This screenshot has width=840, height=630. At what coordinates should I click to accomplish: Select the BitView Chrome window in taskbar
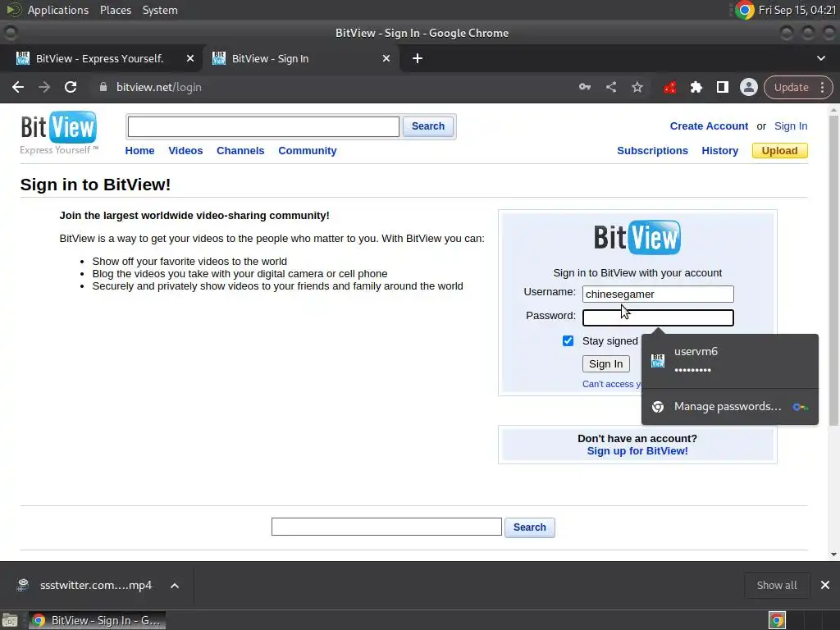[97, 620]
